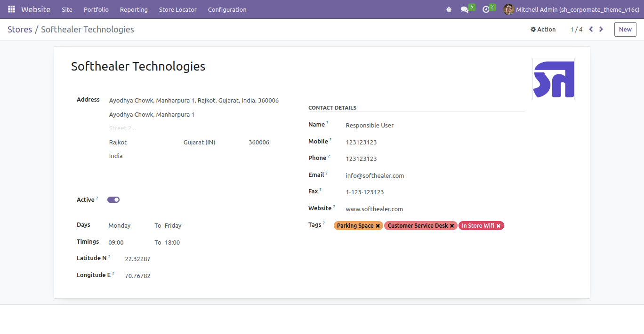Click full address text with 360006
Viewport: 644px width, 334px height.
pyautogui.click(x=194, y=100)
